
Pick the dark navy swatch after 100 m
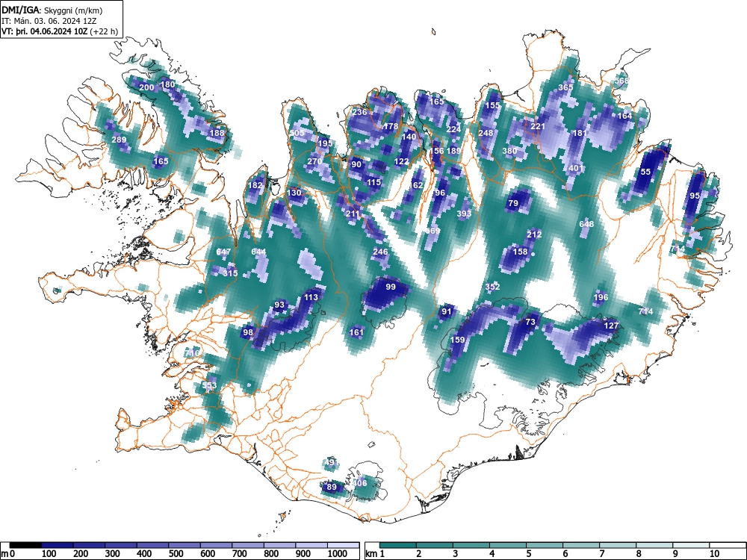coord(58,545)
